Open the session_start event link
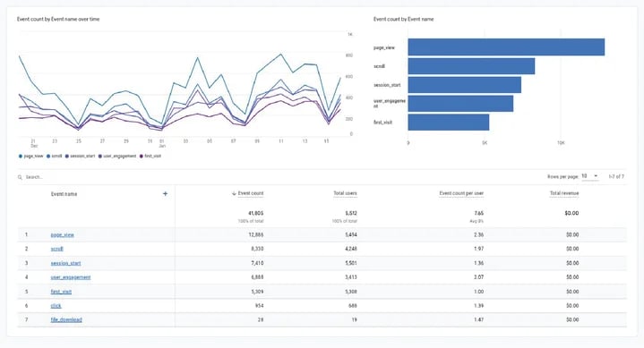 tap(65, 263)
